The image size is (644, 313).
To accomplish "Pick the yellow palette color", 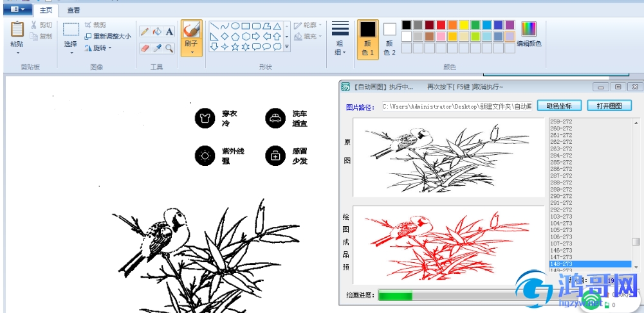I will point(464,25).
